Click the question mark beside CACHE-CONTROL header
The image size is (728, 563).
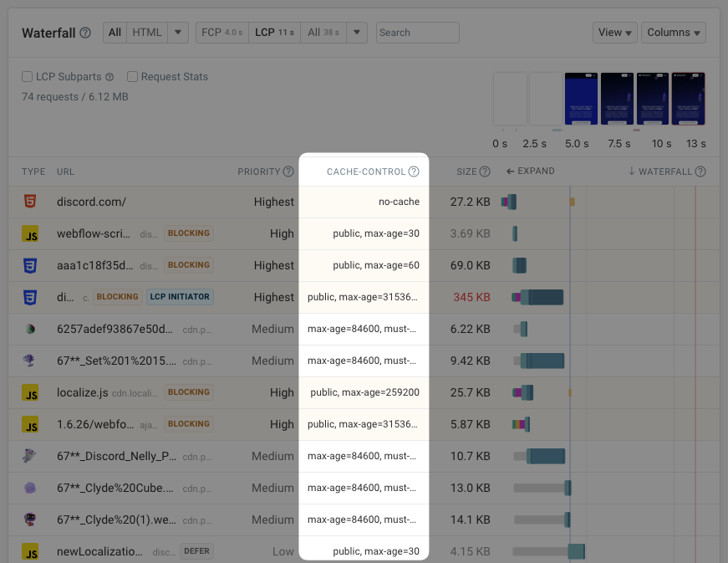pyautogui.click(x=415, y=171)
